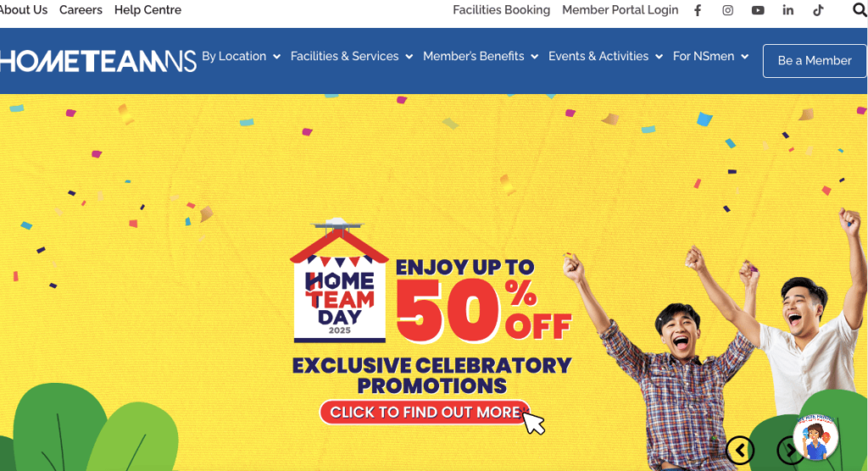Open the For NSmen menu

click(x=711, y=57)
